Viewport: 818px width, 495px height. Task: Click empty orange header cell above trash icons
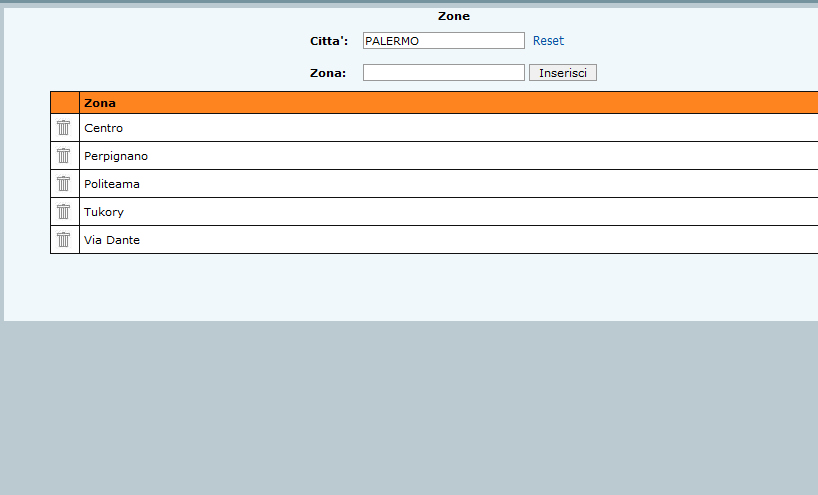[65, 103]
